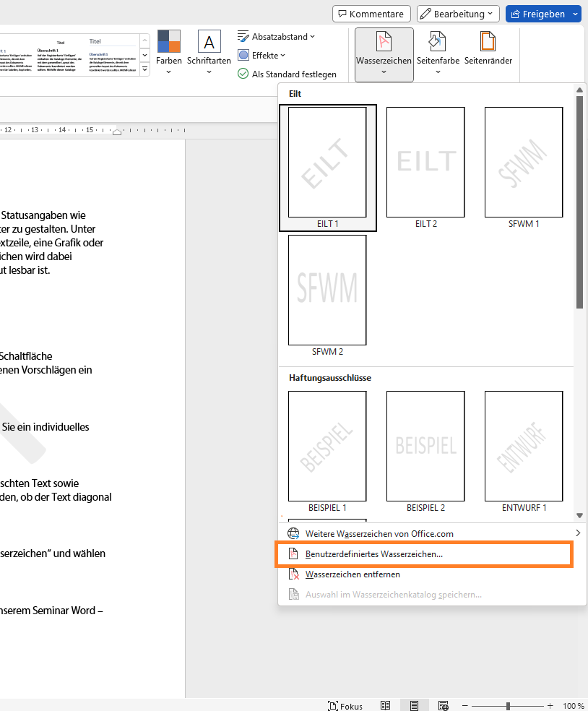Expand the Absatzabstand dropdown
Screen dimensions: 588x711
point(277,36)
